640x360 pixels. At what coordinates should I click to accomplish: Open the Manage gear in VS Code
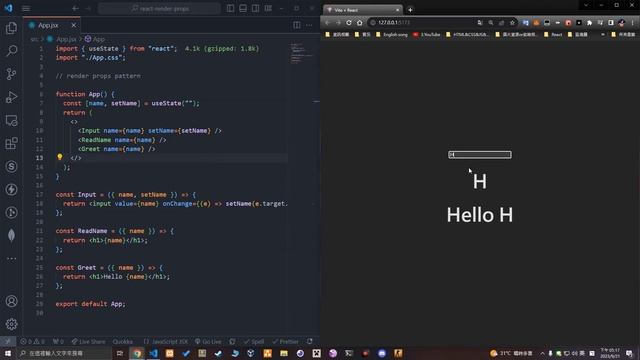[11, 324]
